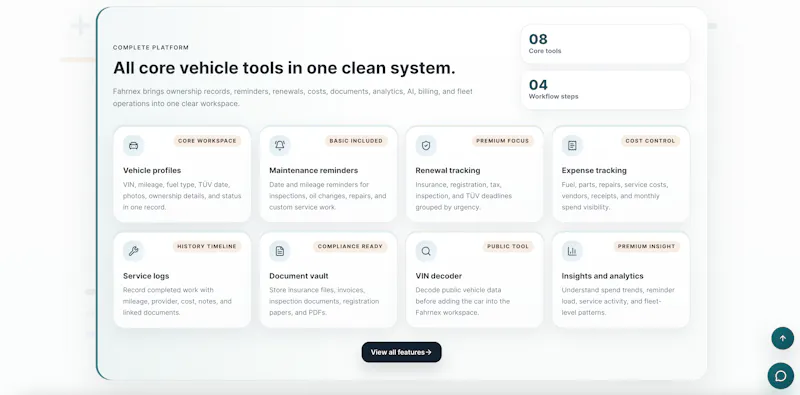Screen dimensions: 800x395
Task: Click the scroll-to-top arrow button
Action: pyautogui.click(x=782, y=338)
